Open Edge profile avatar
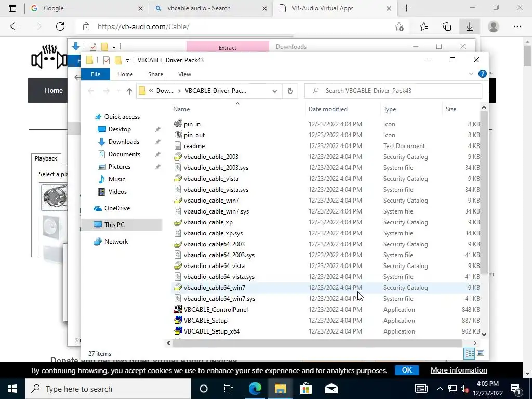 click(x=493, y=26)
